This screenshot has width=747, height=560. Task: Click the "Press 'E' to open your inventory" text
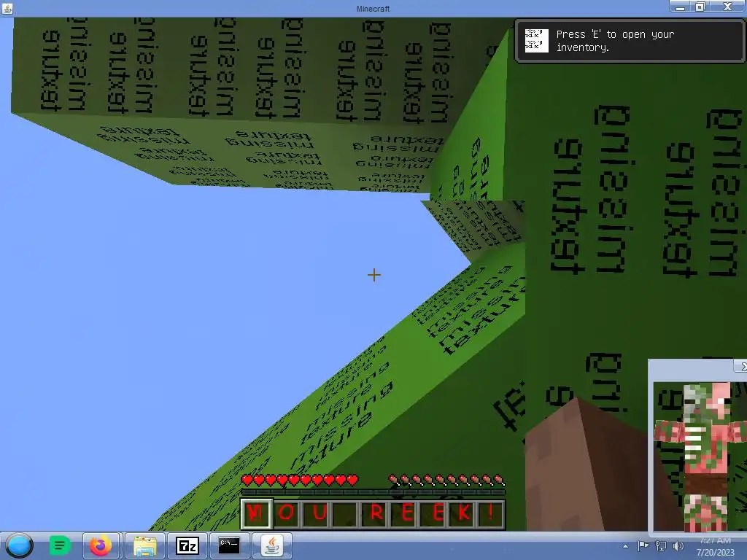pos(615,41)
